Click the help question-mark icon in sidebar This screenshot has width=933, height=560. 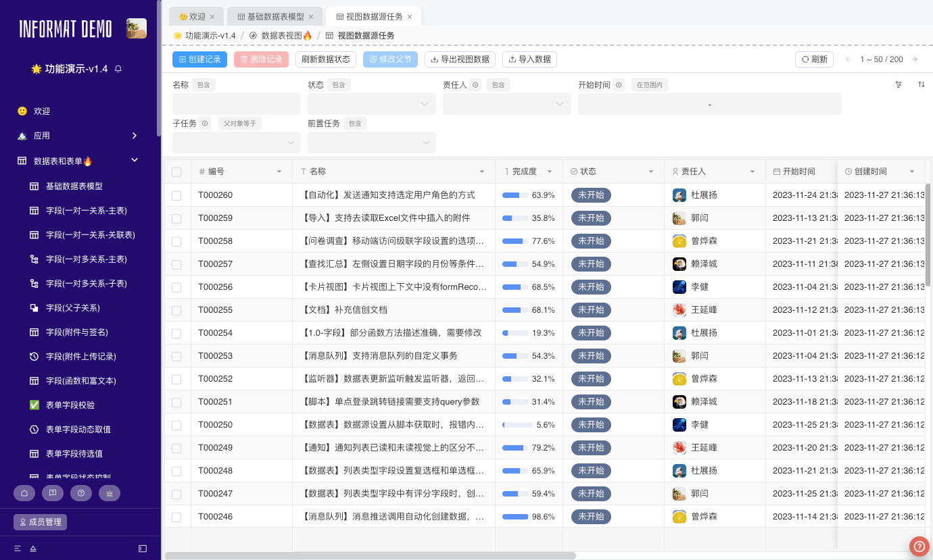click(81, 493)
